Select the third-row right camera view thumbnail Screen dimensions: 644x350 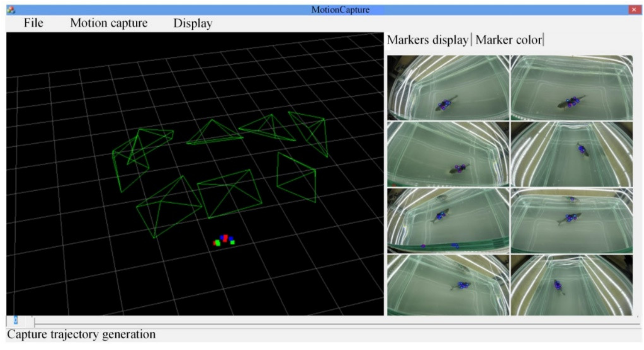tap(572, 221)
